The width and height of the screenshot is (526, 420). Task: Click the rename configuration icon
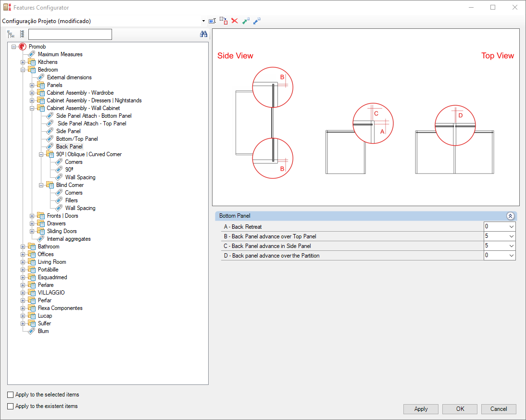212,21
